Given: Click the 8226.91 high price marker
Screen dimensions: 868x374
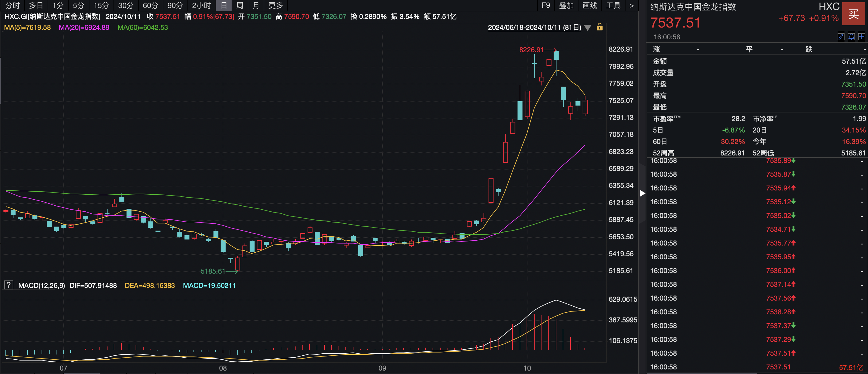Looking at the screenshot, I should click(531, 50).
